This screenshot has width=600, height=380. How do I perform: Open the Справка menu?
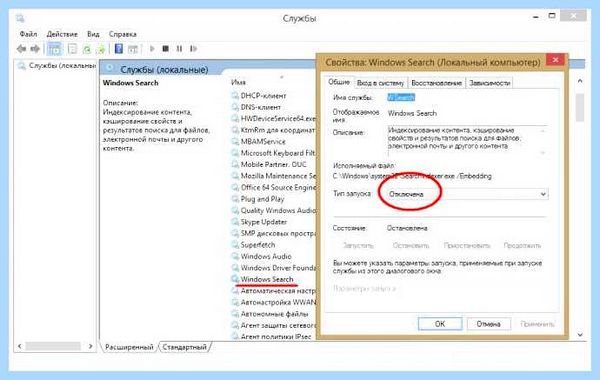pyautogui.click(x=122, y=34)
